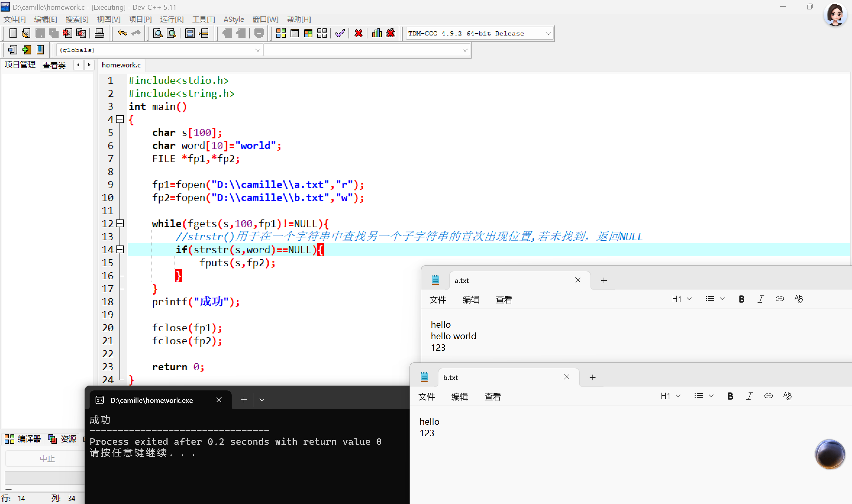Click the Undo arrow icon
This screenshot has width=852, height=504.
coord(122,33)
